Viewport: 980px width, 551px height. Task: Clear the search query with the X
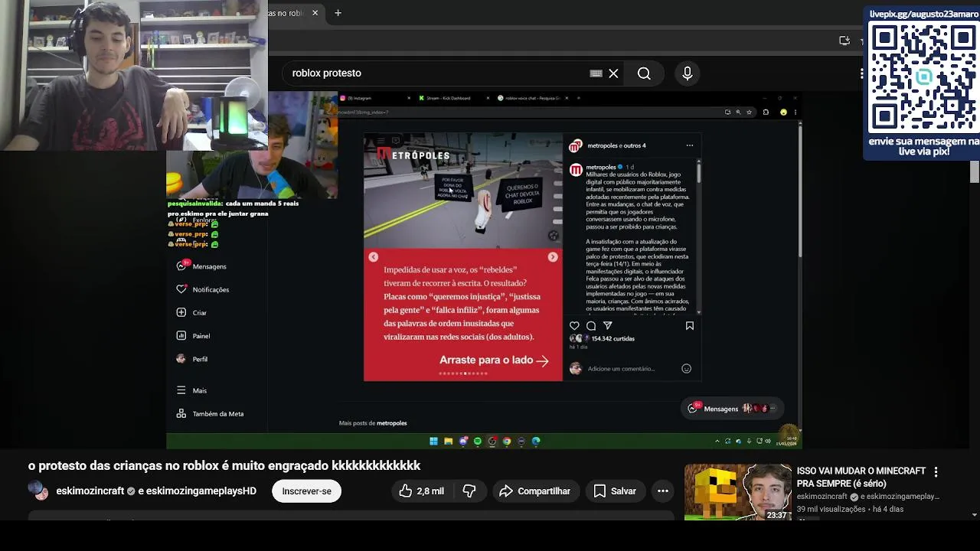coord(613,73)
